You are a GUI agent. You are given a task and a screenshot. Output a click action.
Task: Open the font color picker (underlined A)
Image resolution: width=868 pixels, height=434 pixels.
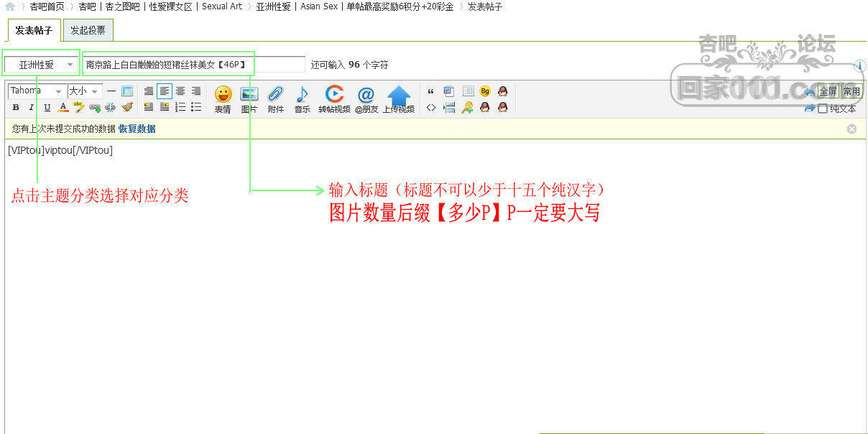point(63,108)
